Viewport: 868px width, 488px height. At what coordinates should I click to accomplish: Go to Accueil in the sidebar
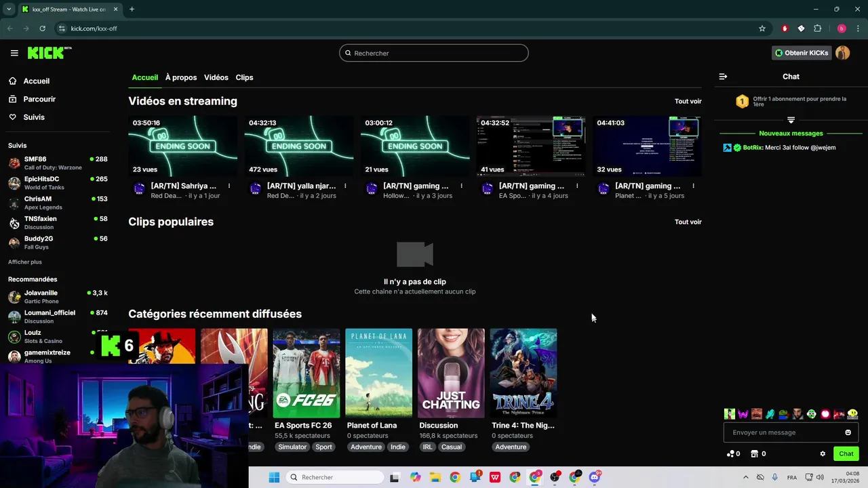tap(36, 81)
